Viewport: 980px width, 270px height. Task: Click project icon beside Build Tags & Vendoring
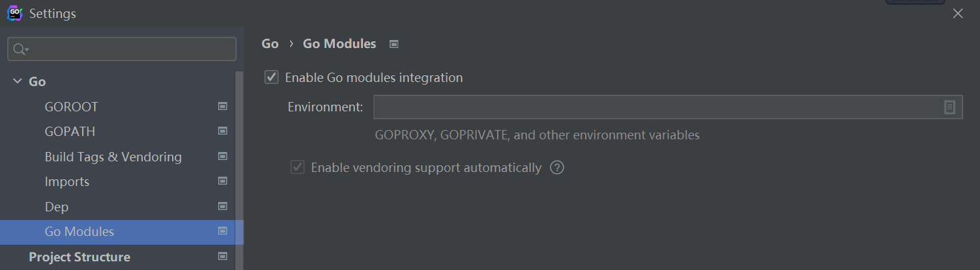pyautogui.click(x=223, y=157)
